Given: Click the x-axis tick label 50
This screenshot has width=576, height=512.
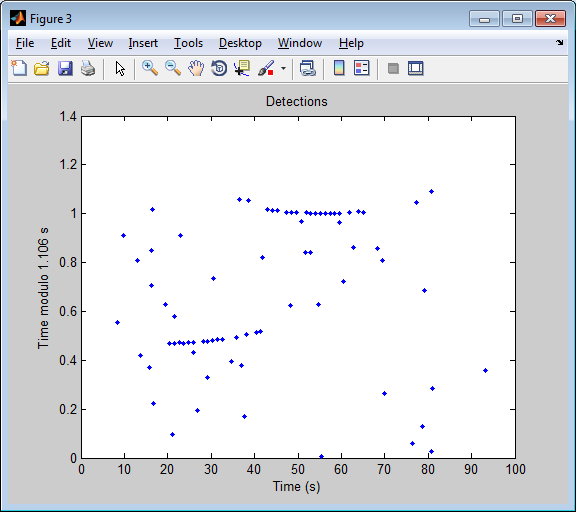Looking at the screenshot, I should pos(298,469).
